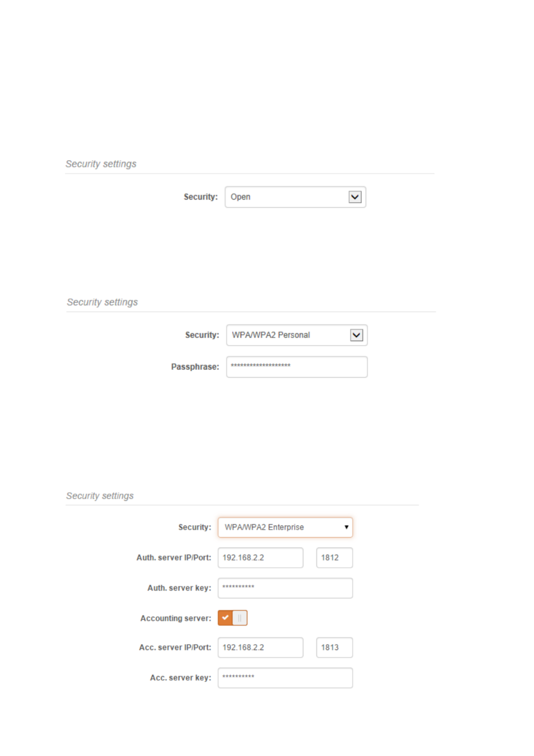Image resolution: width=534 pixels, height=756 pixels.
Task: Click the Auth. server IP/Port label
Action: point(174,557)
